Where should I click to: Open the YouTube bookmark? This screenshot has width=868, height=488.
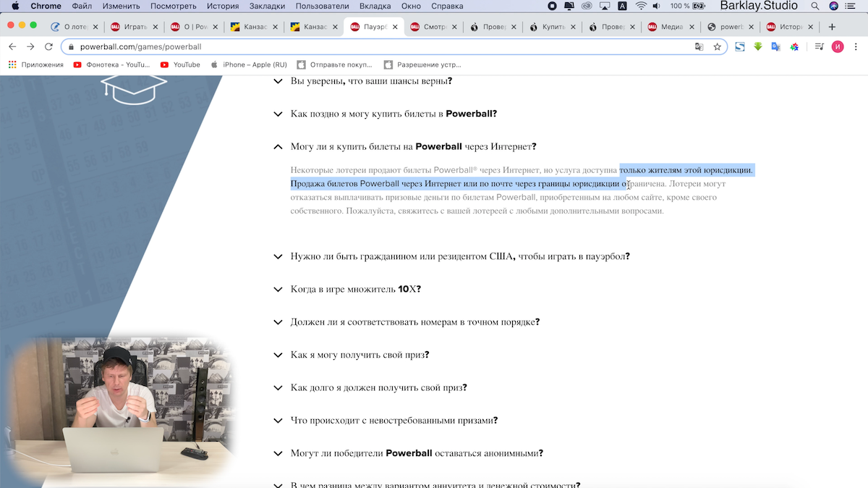(180, 64)
